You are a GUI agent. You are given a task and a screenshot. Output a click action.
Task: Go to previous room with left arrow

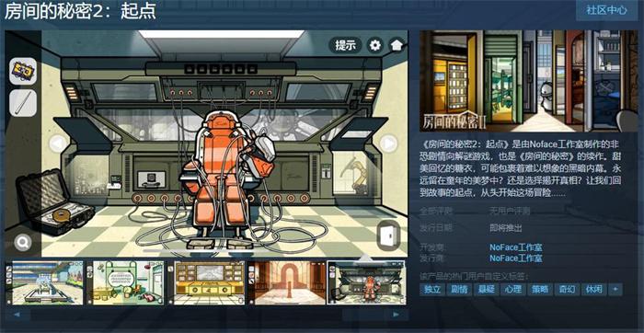[58, 144]
